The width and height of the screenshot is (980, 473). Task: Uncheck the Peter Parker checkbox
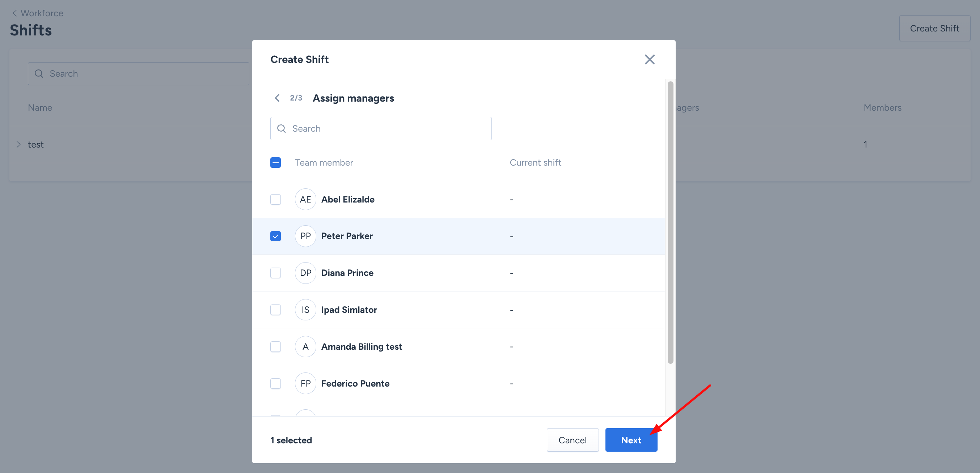coord(275,236)
